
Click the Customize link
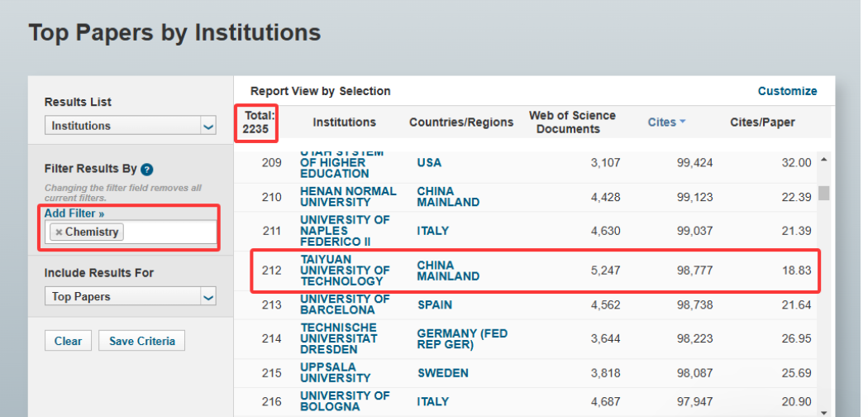click(787, 91)
